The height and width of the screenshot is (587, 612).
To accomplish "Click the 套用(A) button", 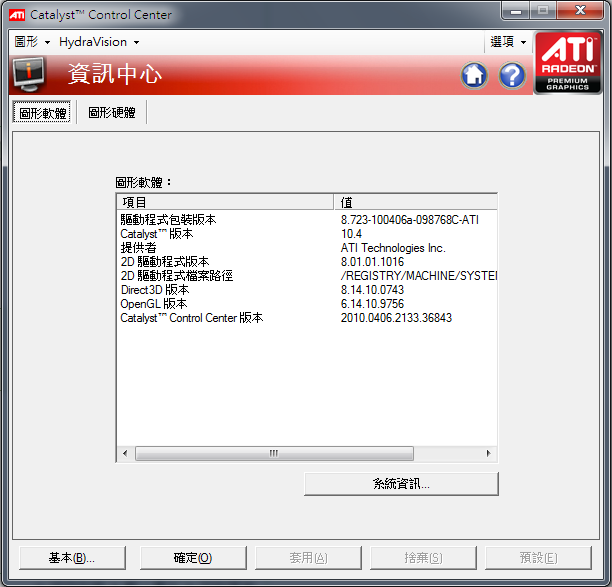I will pos(308,558).
